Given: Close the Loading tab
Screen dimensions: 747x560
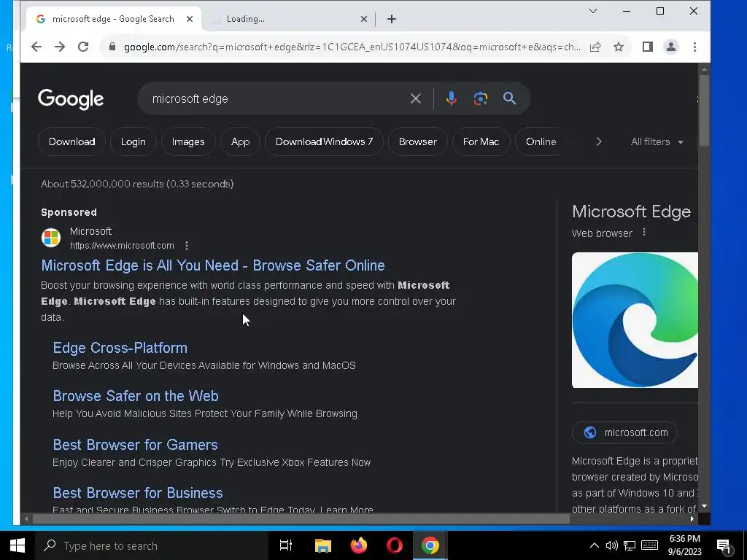Looking at the screenshot, I should (364, 19).
